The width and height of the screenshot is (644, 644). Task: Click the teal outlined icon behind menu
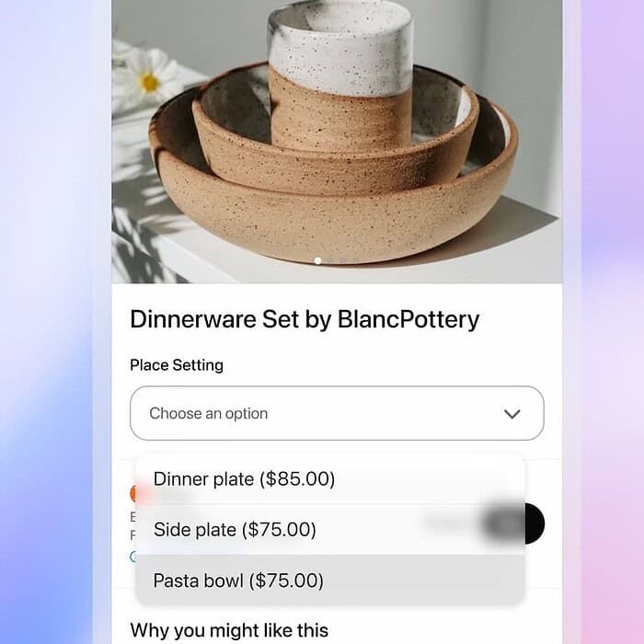(133, 557)
